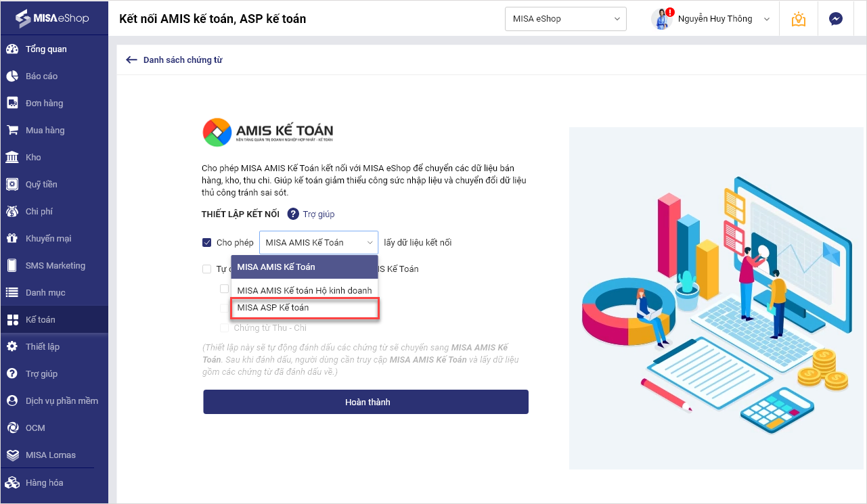
Task: Click the Messenger chat icon
Action: click(835, 19)
